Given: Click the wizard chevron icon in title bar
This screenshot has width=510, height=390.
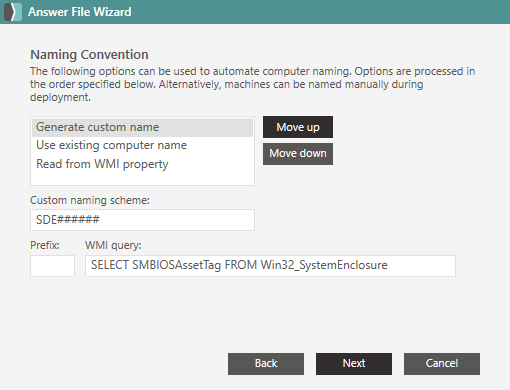Looking at the screenshot, I should 13,12.
